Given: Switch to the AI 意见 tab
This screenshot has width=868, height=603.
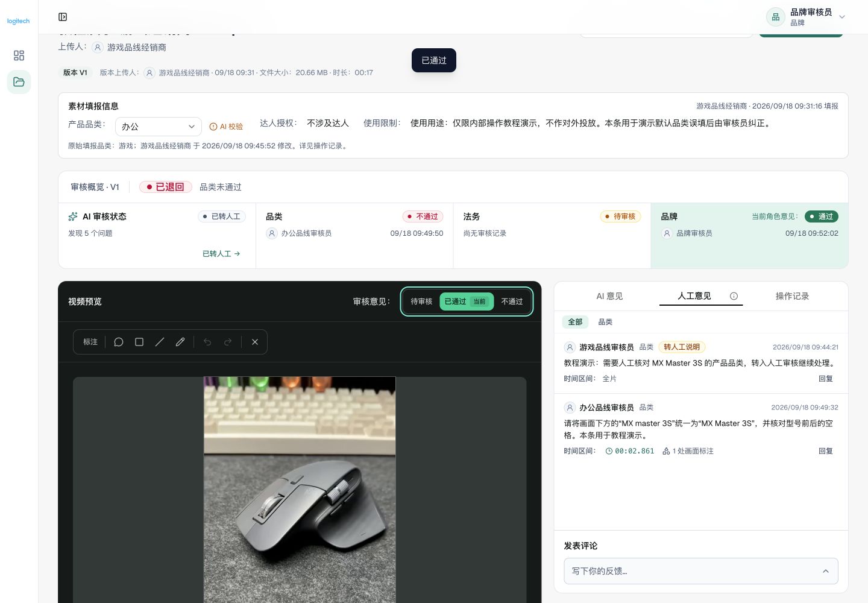Looking at the screenshot, I should [609, 296].
